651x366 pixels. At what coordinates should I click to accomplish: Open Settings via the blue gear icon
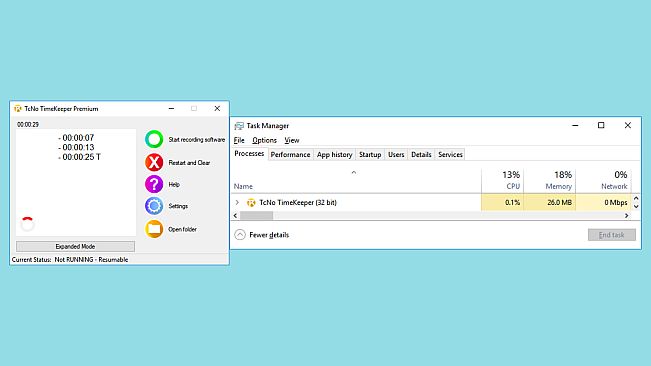(154, 206)
